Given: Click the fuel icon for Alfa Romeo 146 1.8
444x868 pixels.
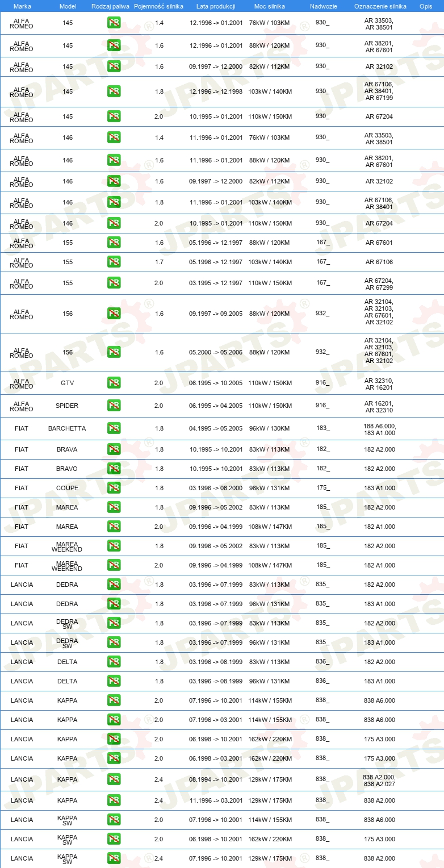Looking at the screenshot, I should (x=114, y=202).
